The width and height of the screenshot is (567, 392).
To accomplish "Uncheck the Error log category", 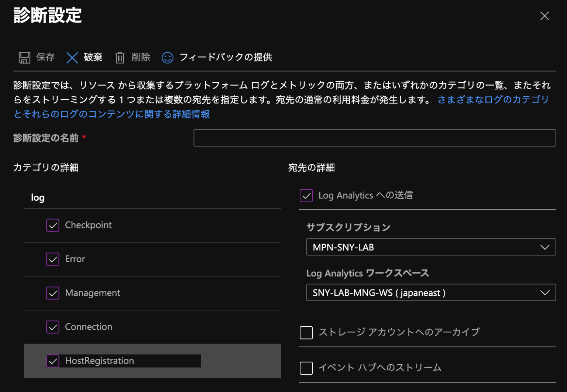I will click(x=52, y=259).
